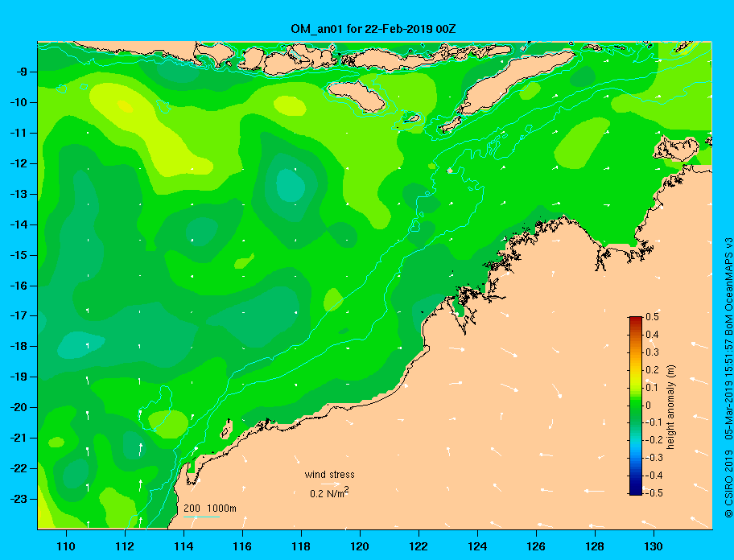Select longitude label 114 on the x-axis
Viewport: 734px width, 560px height.
tap(183, 546)
